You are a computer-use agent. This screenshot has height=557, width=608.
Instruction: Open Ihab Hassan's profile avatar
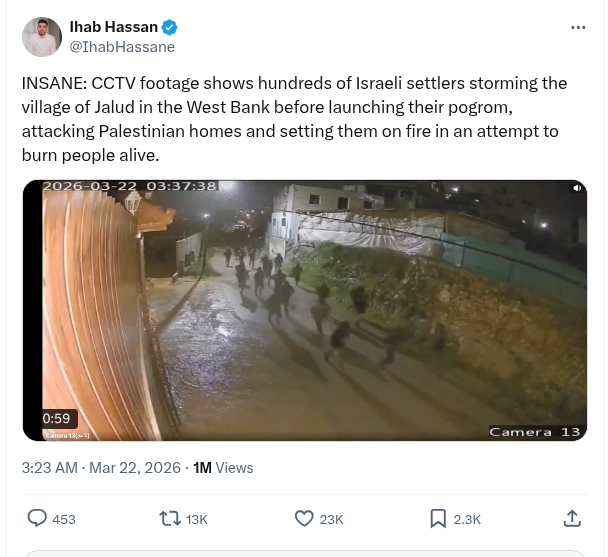tap(42, 36)
